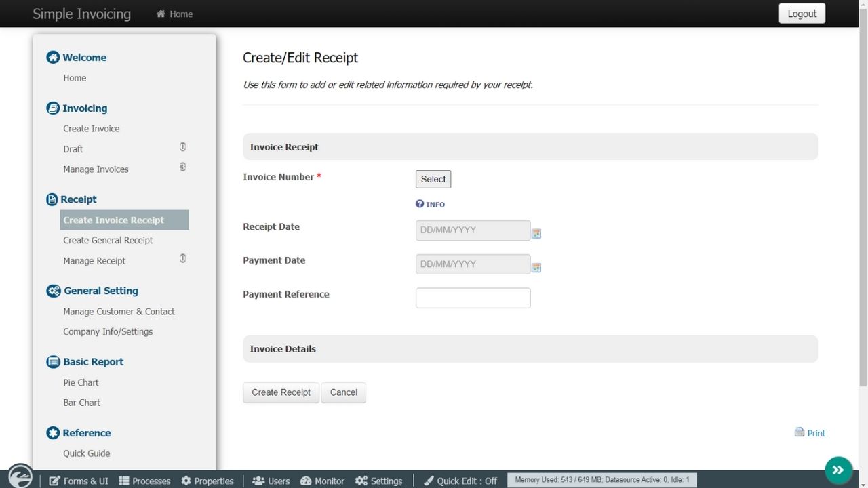Open Users in the admin bar
The image size is (868, 488).
(x=271, y=481)
